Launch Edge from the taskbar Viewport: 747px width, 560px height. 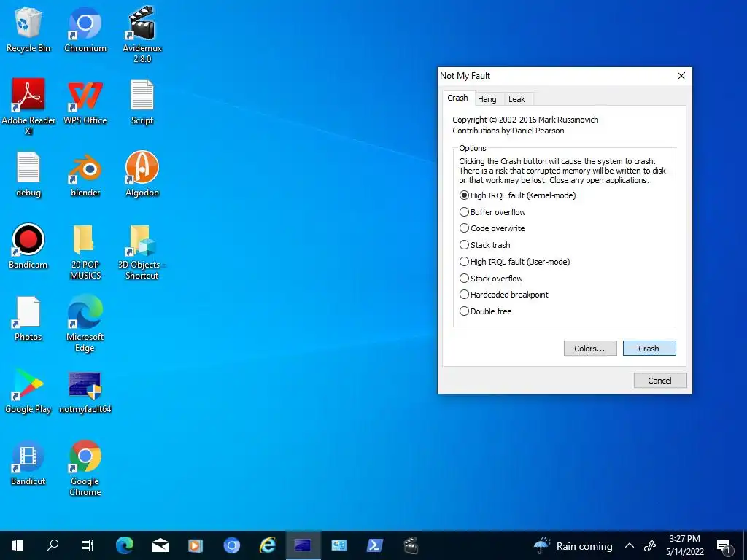coord(124,545)
